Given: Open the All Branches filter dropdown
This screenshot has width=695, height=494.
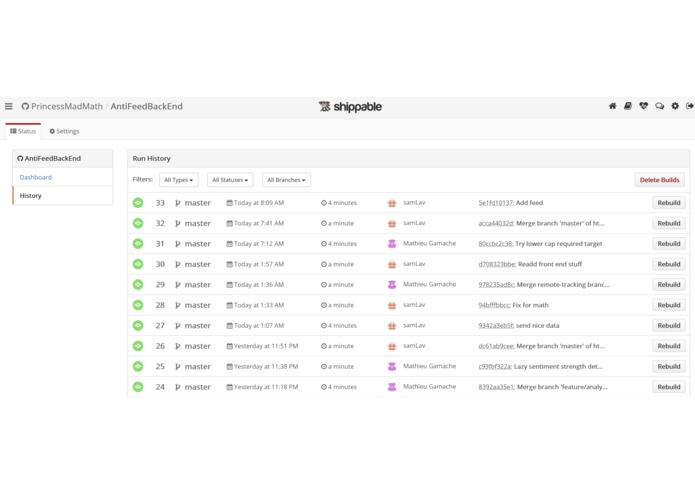Looking at the screenshot, I should tap(286, 180).
